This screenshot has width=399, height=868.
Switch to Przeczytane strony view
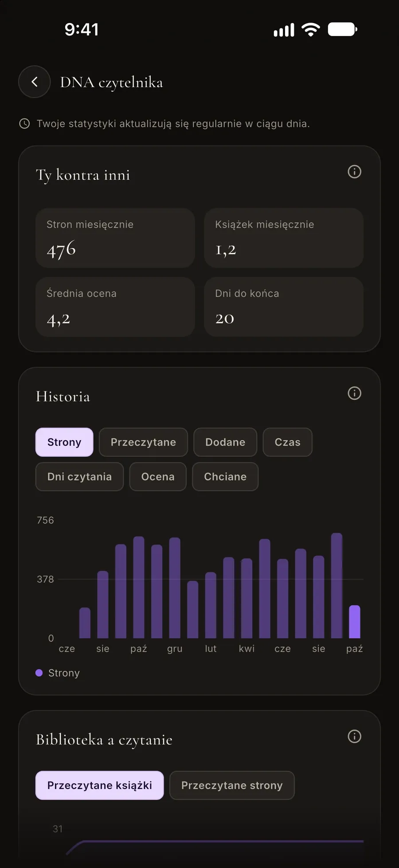click(232, 785)
